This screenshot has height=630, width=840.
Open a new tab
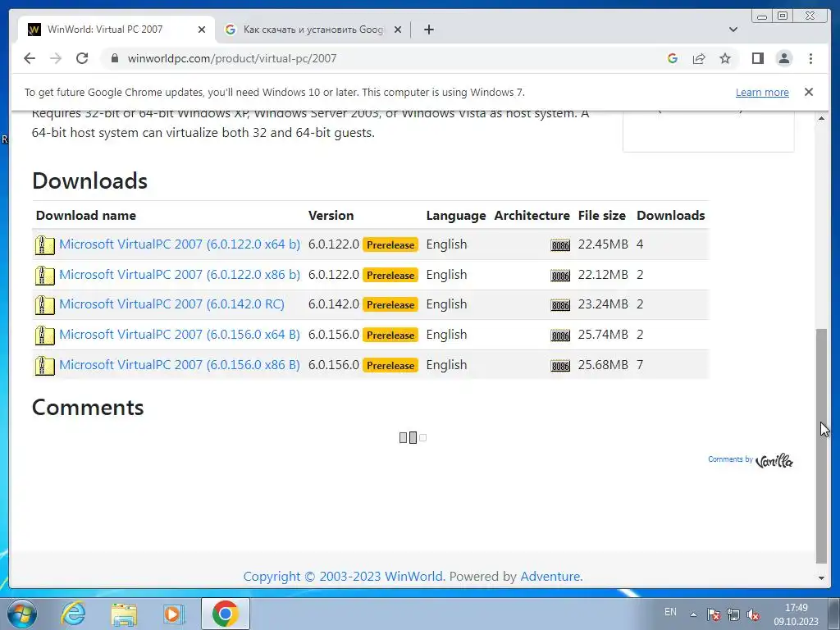(428, 30)
